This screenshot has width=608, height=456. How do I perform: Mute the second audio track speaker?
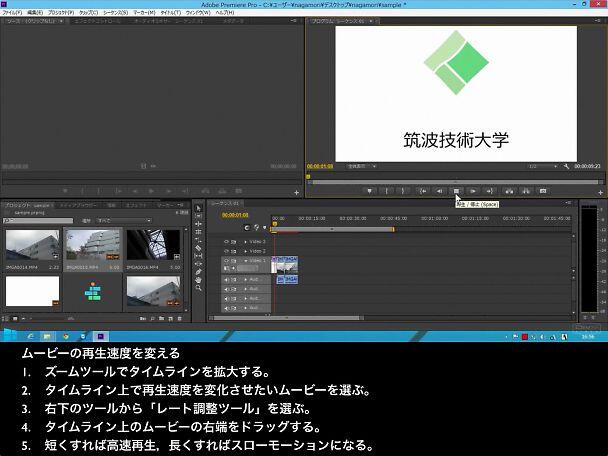pos(227,289)
